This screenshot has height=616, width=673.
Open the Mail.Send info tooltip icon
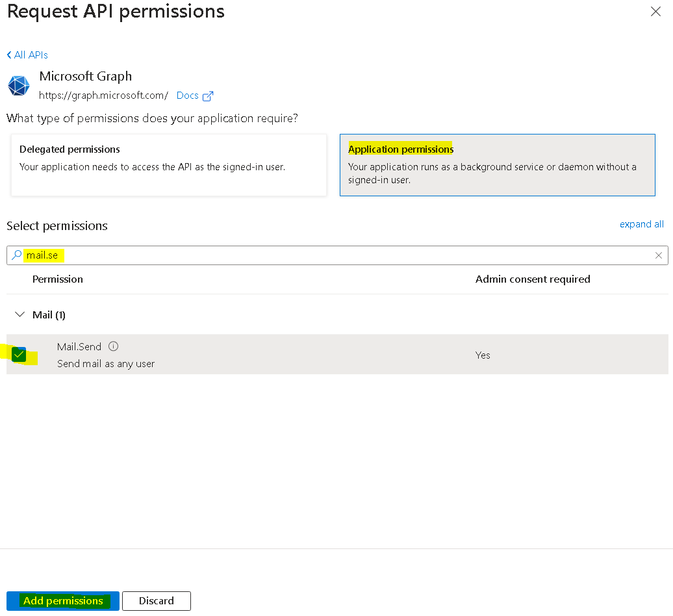click(x=114, y=346)
